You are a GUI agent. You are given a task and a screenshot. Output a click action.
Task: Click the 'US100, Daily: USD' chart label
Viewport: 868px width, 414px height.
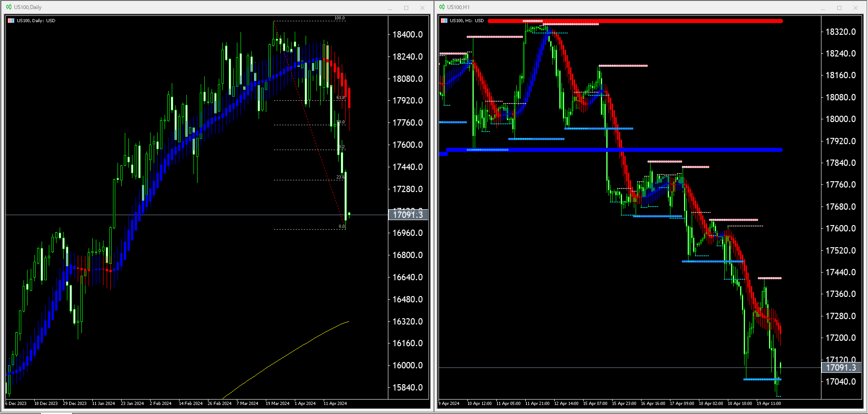tap(36, 21)
